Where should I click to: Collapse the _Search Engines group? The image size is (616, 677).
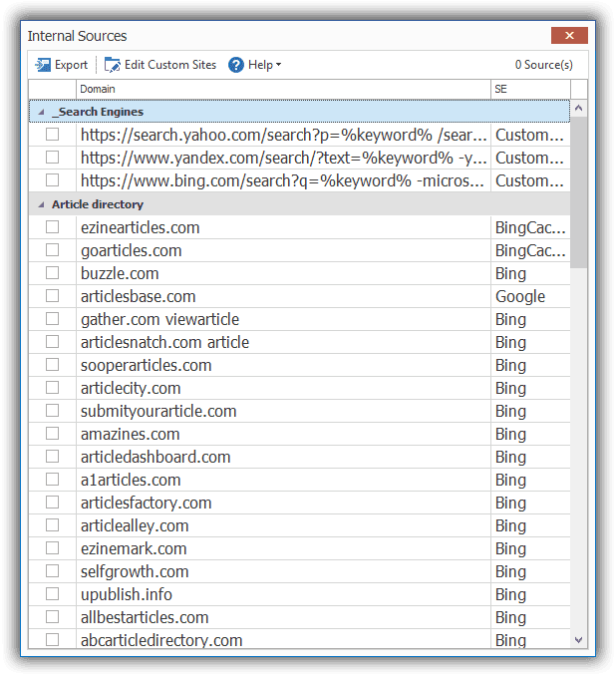41,112
